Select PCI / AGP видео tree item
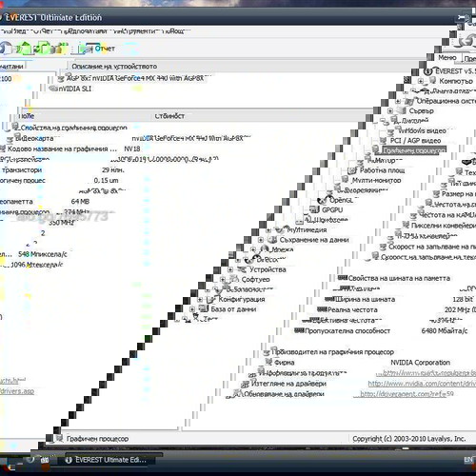 point(415,141)
